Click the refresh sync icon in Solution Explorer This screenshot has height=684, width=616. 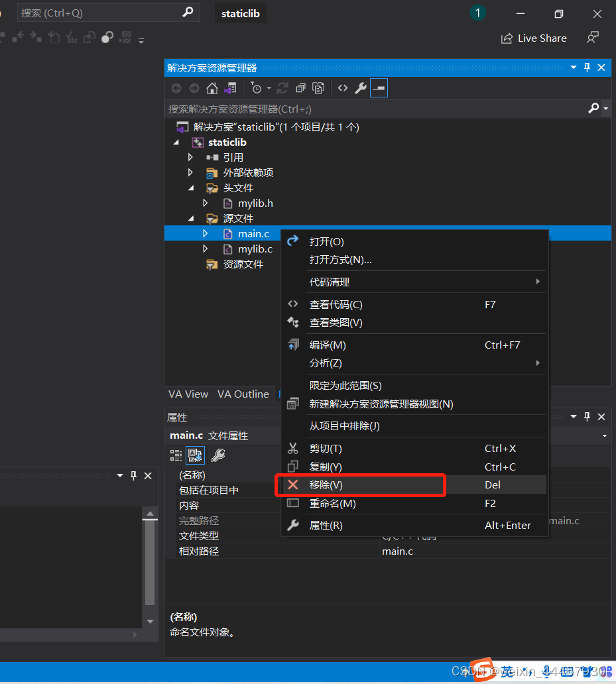[282, 89]
